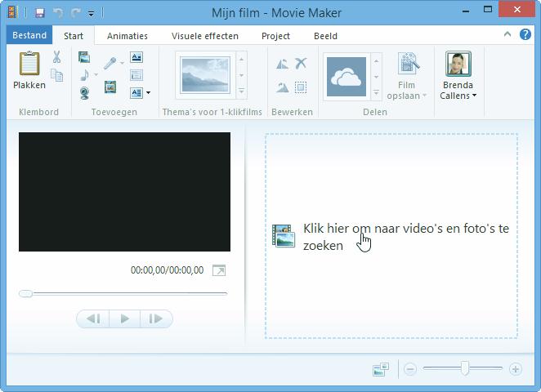
Task: Open Brenda Callens account menu
Action: [x=458, y=91]
